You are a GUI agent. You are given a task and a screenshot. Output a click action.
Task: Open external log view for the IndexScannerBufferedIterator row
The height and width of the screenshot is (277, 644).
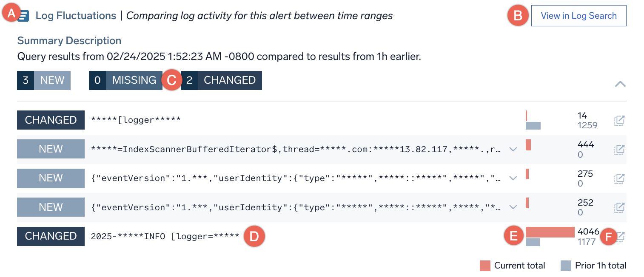(619, 149)
